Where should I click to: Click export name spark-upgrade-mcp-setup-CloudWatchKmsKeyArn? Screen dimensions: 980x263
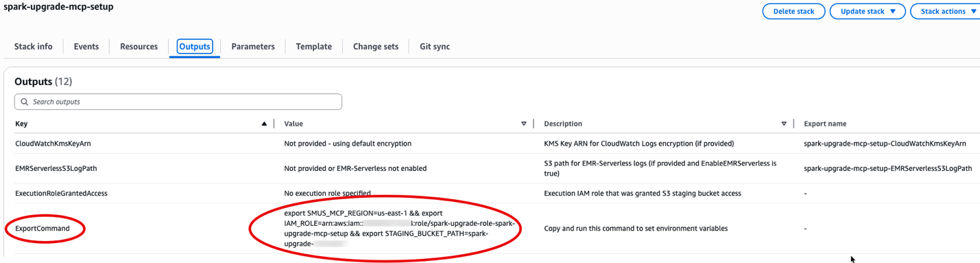[885, 144]
